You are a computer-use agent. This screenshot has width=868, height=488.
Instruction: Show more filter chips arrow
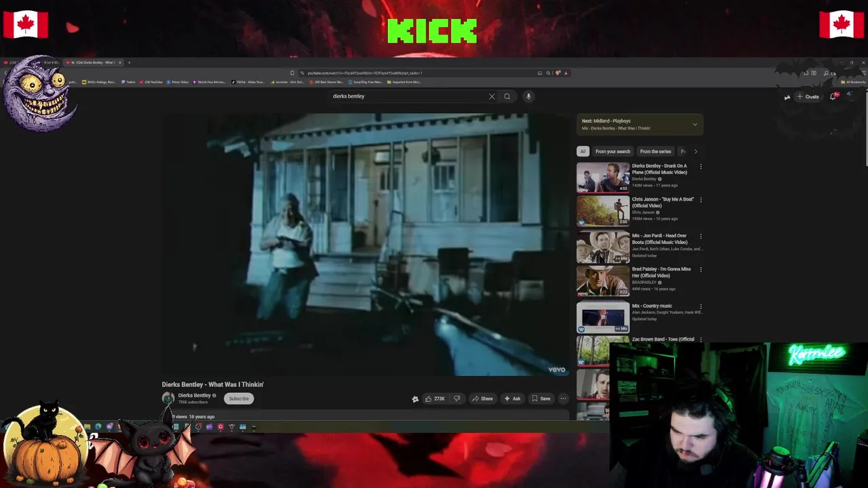click(695, 151)
